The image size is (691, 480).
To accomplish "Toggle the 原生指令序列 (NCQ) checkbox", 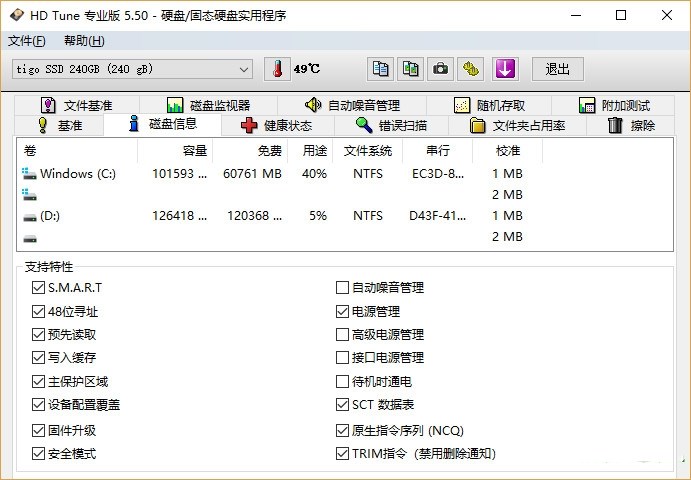I will coord(342,430).
